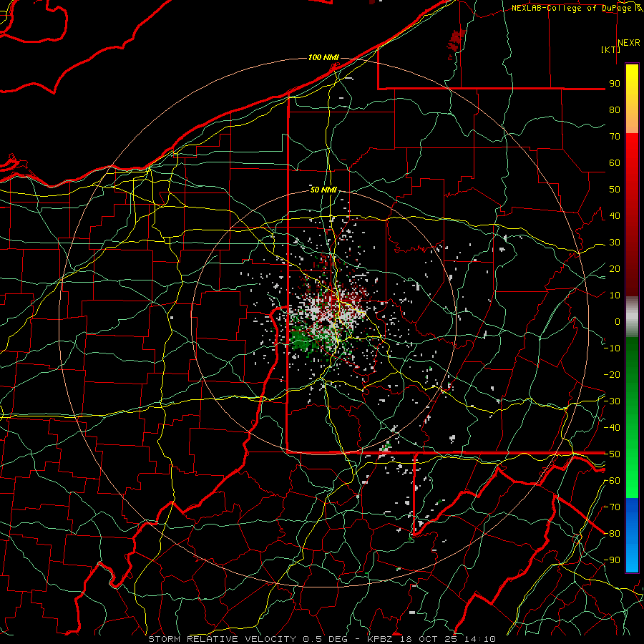Click the positive 10 scale label
The width and height of the screenshot is (644, 644).
coord(615,296)
